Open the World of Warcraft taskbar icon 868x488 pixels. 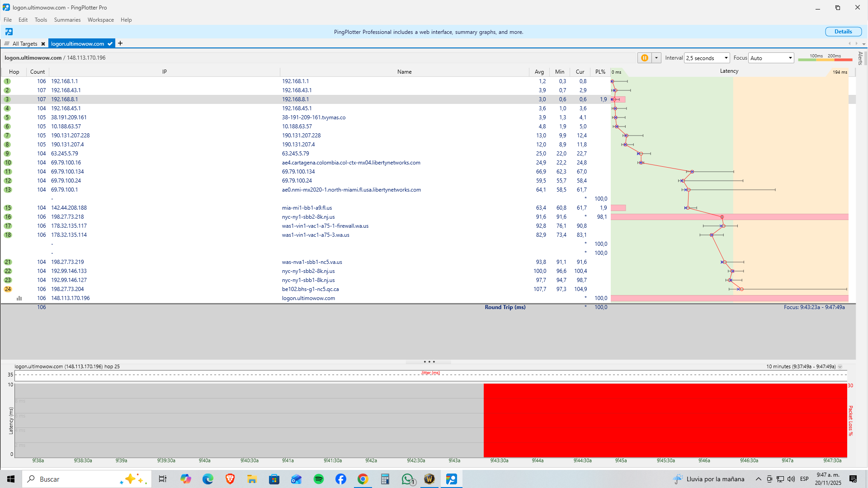[x=429, y=479]
